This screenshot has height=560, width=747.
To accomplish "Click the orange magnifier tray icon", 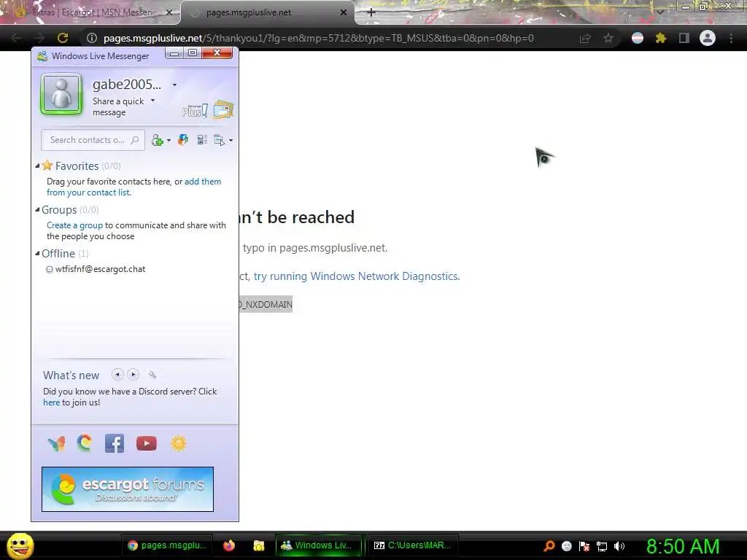I will click(549, 545).
